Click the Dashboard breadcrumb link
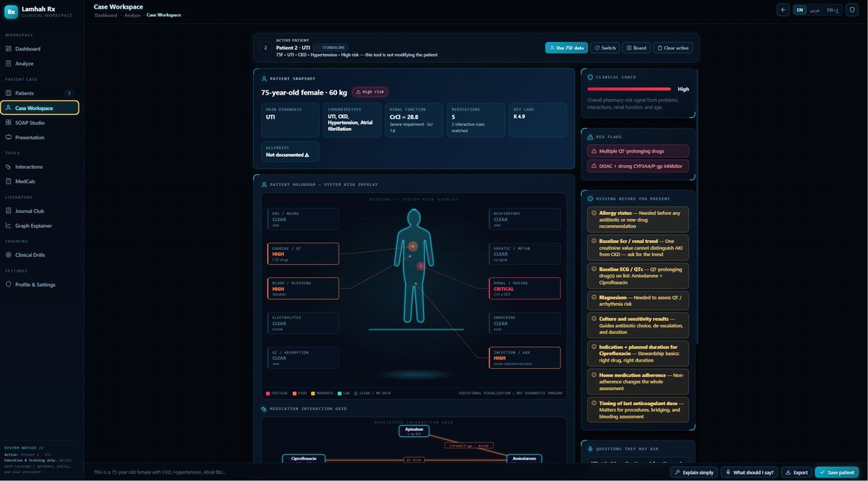 click(x=106, y=14)
